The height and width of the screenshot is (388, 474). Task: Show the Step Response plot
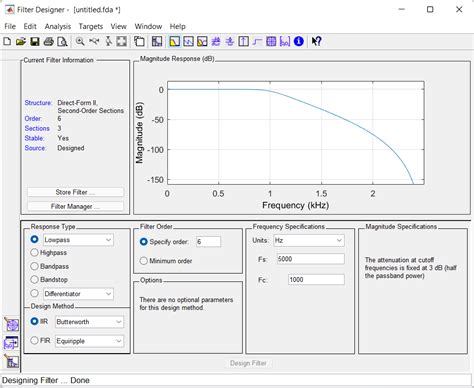[x=257, y=42]
